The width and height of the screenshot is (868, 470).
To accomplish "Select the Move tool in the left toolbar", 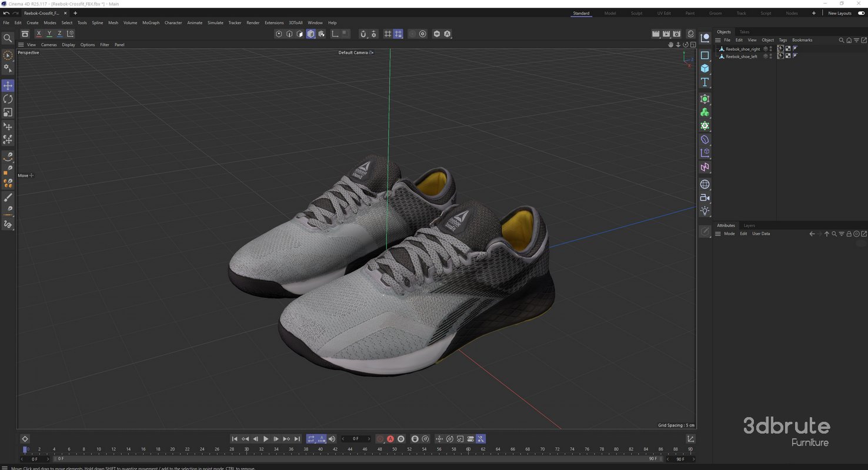I will [8, 85].
